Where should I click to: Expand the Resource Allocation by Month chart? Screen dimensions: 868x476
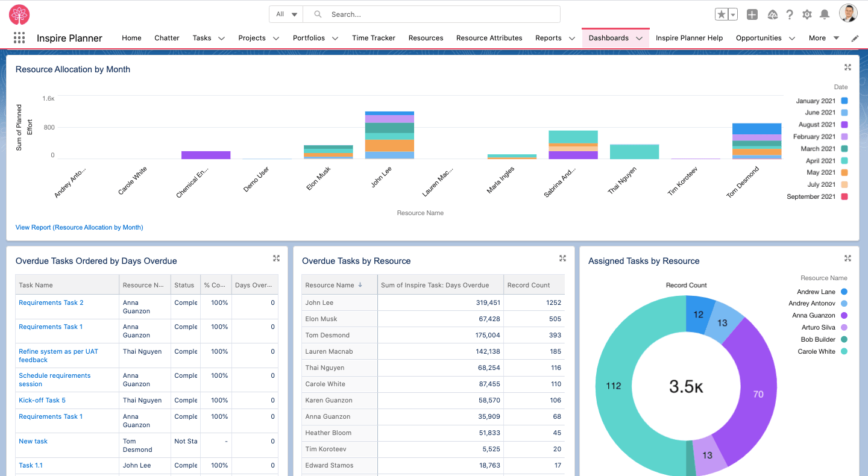(x=848, y=67)
